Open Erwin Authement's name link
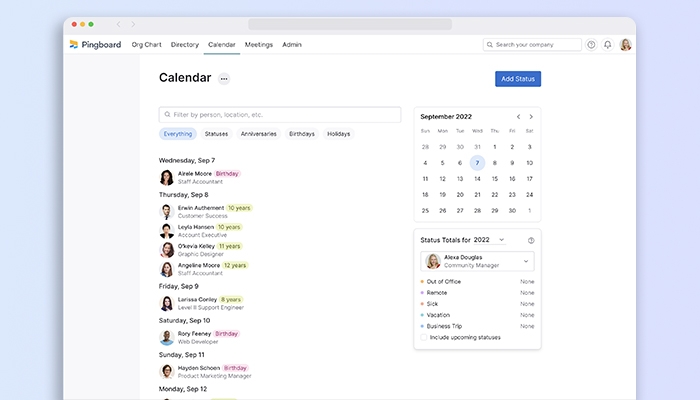Screen dimensions: 700x400 201,208
